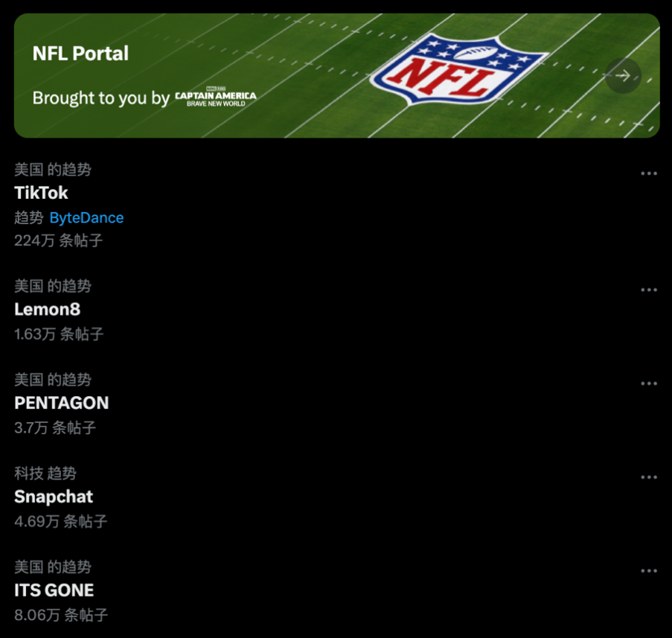The width and height of the screenshot is (672, 638).
Task: Open the TikTok trending topic
Action: [42, 193]
